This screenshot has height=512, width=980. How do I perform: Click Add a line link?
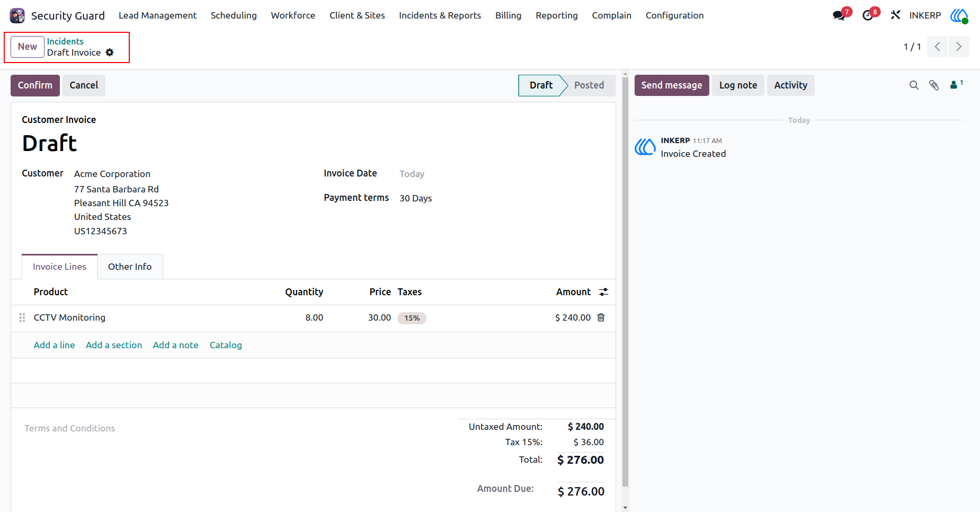(54, 345)
